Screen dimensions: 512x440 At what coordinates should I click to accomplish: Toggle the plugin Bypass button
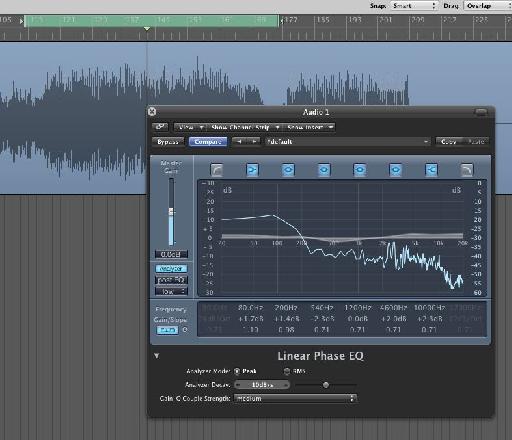pyautogui.click(x=168, y=142)
